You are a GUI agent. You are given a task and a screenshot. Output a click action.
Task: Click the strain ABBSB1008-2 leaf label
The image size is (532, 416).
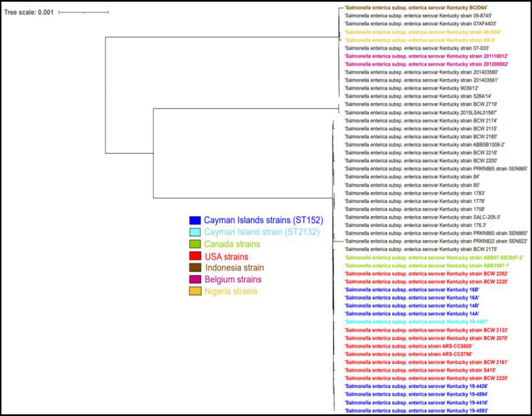pyautogui.click(x=425, y=145)
